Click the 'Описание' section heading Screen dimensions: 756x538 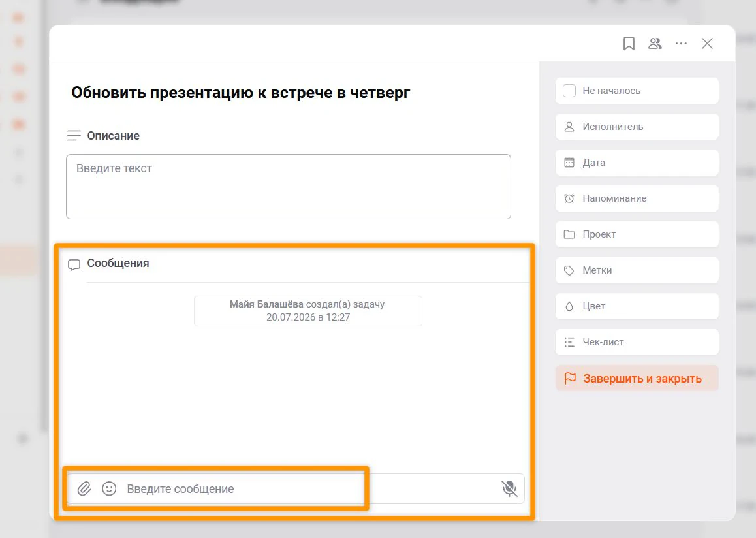click(x=114, y=136)
